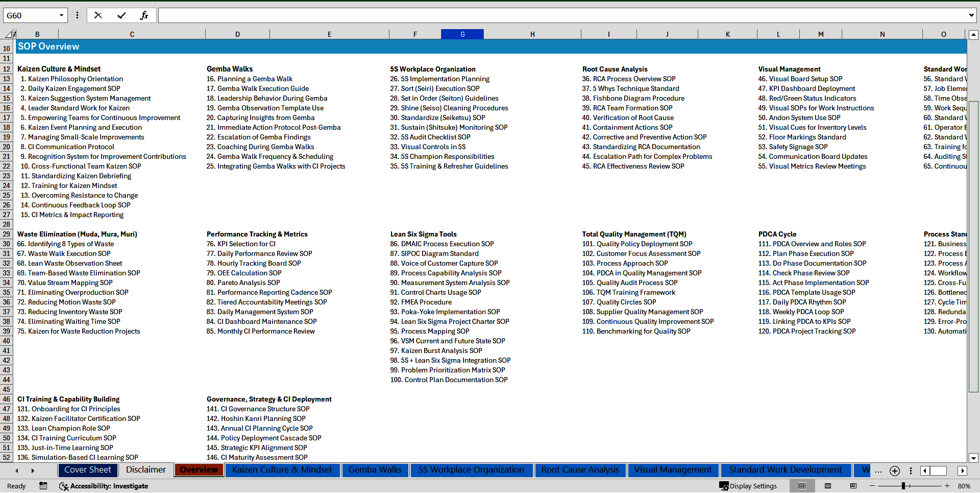The width and height of the screenshot is (980, 493).
Task: Open Display Settings from the status bar
Action: (748, 486)
